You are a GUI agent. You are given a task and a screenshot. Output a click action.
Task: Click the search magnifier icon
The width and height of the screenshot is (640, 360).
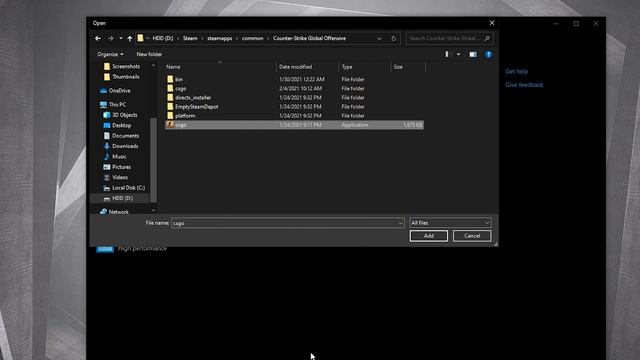[487, 38]
